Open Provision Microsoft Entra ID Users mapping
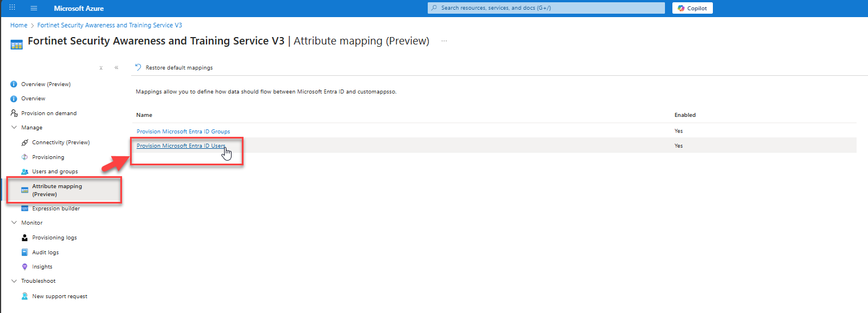The width and height of the screenshot is (868, 313). 181,146
